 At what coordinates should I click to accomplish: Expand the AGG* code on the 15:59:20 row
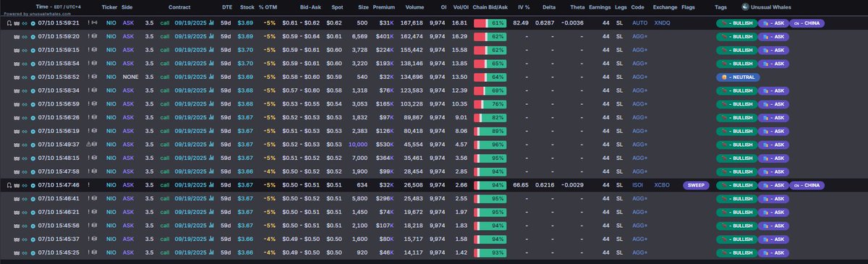click(639, 37)
